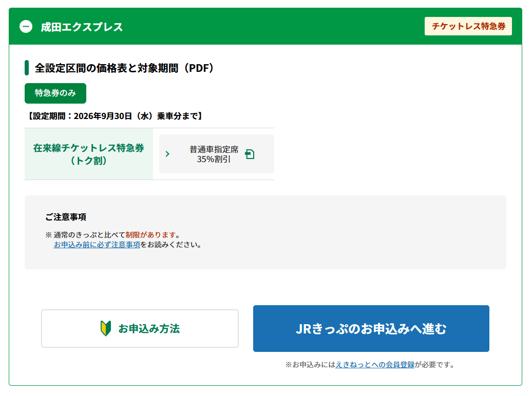Click the beginner mark icon on お申込み方法

(x=106, y=328)
